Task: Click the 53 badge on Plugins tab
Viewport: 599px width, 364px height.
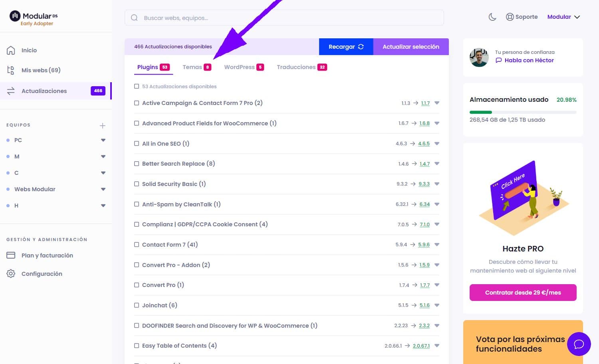Action: (x=165, y=67)
